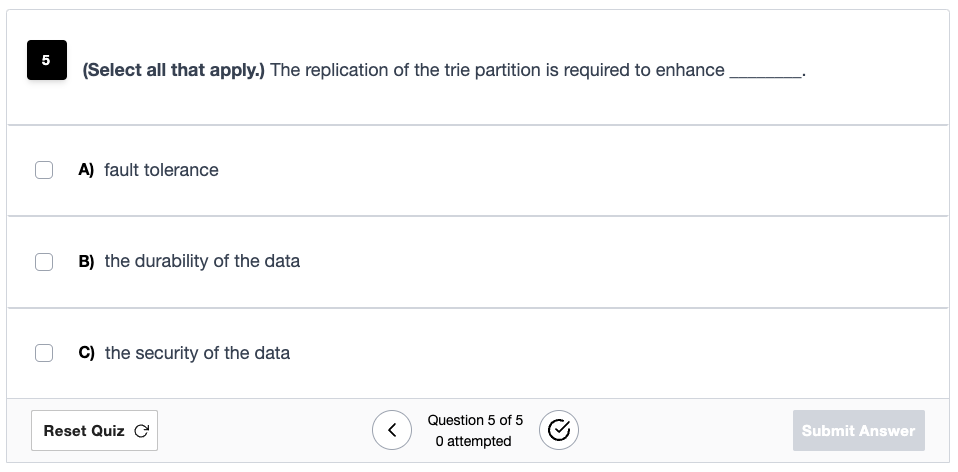Image resolution: width=958 pixels, height=472 pixels.
Task: Select the option text 'fault tolerance'
Action: [161, 170]
